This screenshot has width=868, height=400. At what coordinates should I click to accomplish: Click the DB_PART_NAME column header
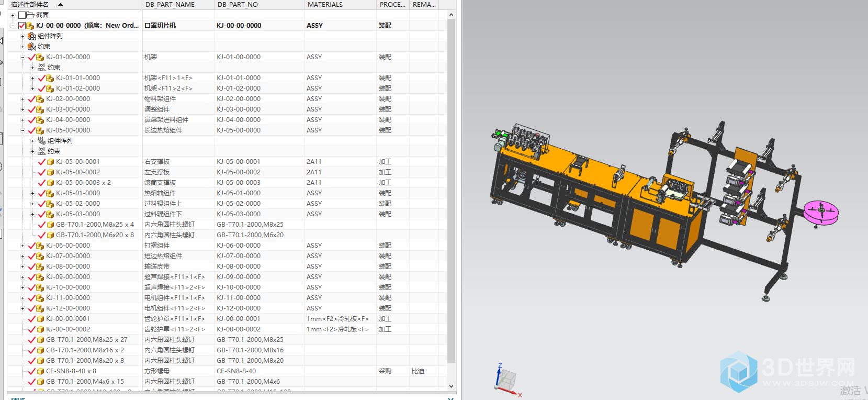178,5
